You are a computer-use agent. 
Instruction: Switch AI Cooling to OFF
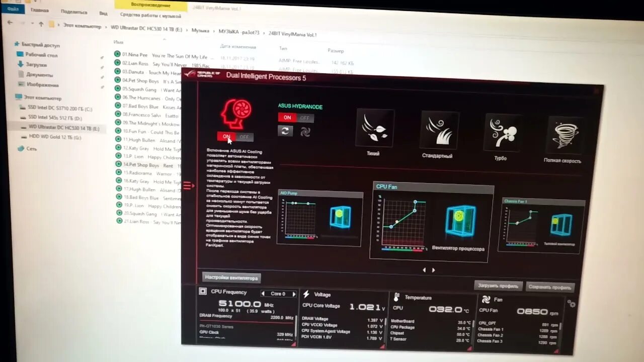pos(244,137)
